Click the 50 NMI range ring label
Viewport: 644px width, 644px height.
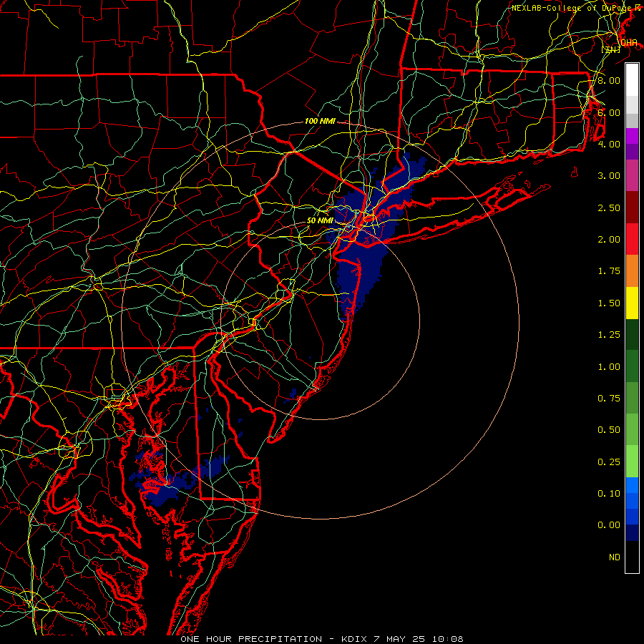tap(320, 220)
